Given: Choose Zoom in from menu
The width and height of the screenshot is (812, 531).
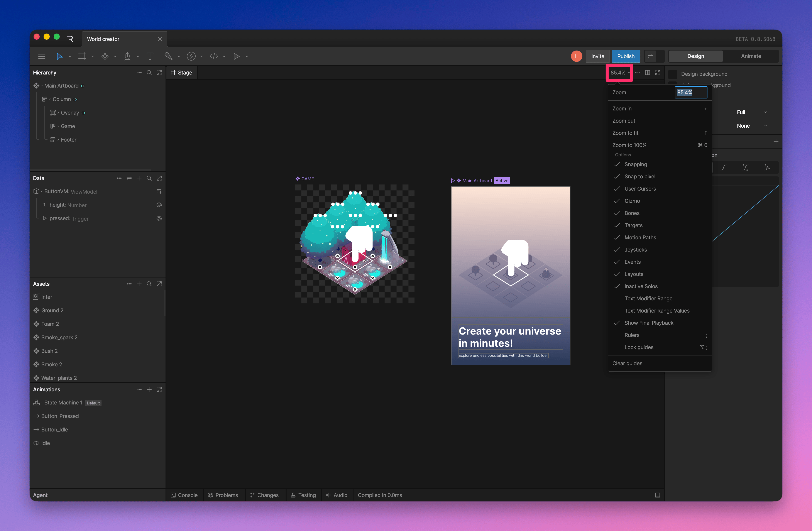Looking at the screenshot, I should tap(660, 108).
